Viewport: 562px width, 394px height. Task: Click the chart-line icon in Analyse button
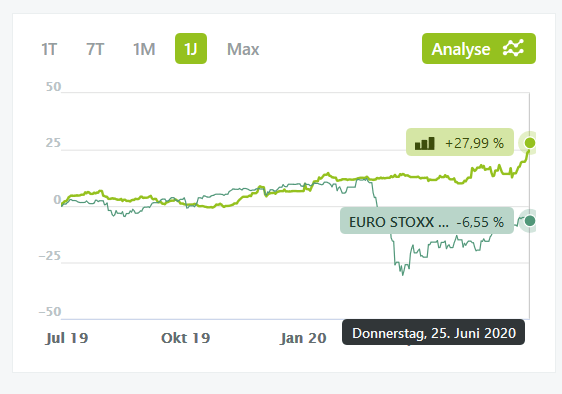(513, 48)
